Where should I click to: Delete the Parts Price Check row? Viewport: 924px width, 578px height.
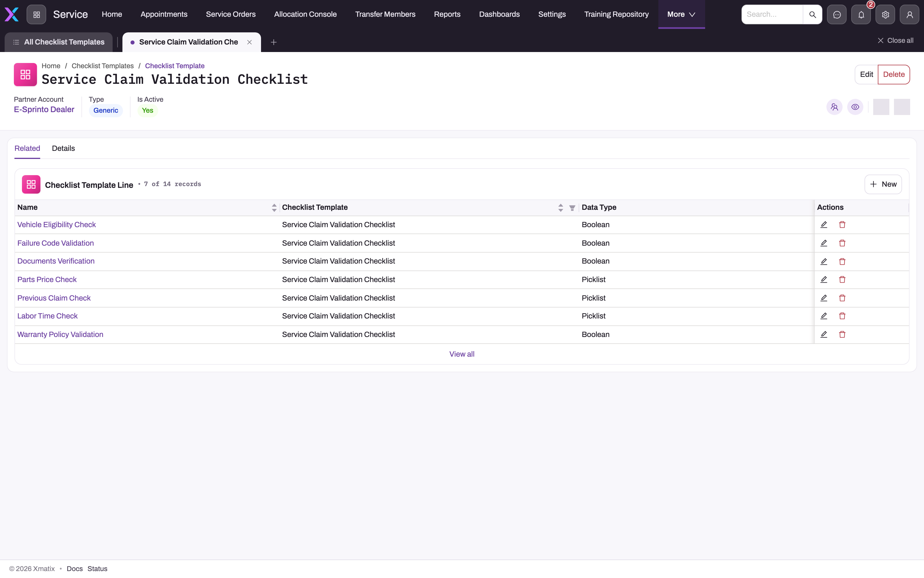pos(842,279)
